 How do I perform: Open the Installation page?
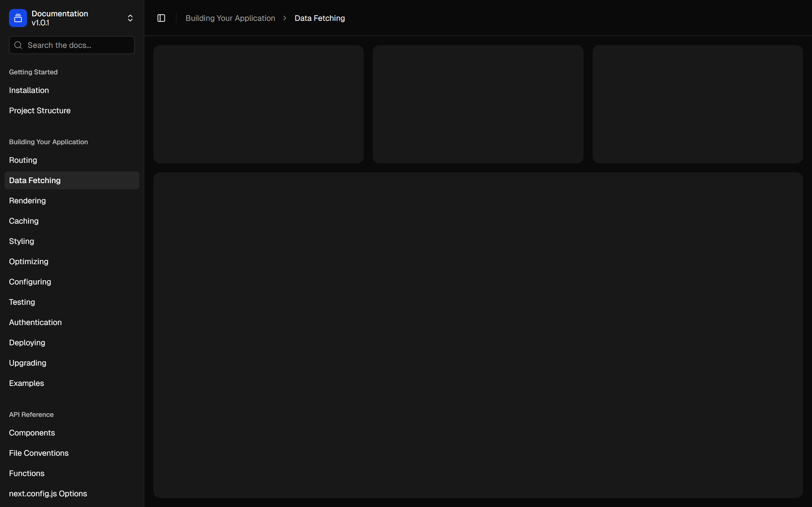pos(29,90)
